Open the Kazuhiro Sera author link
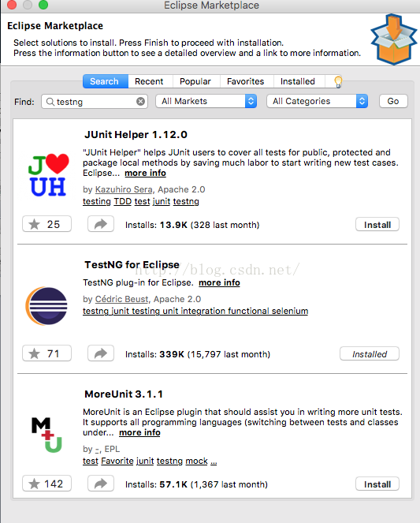The height and width of the screenshot is (523, 420). 124,189
